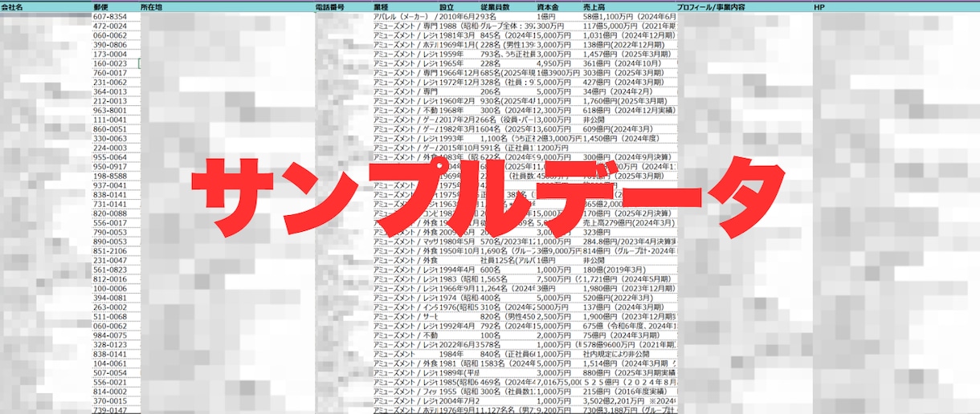
Task: Click the アパレル（メーカー） industry cell
Action: [406, 16]
